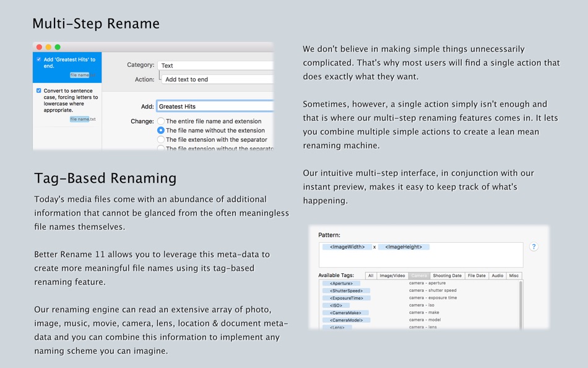This screenshot has height=368, width=588.
Task: Click the "Available Tags:" label
Action: click(336, 275)
